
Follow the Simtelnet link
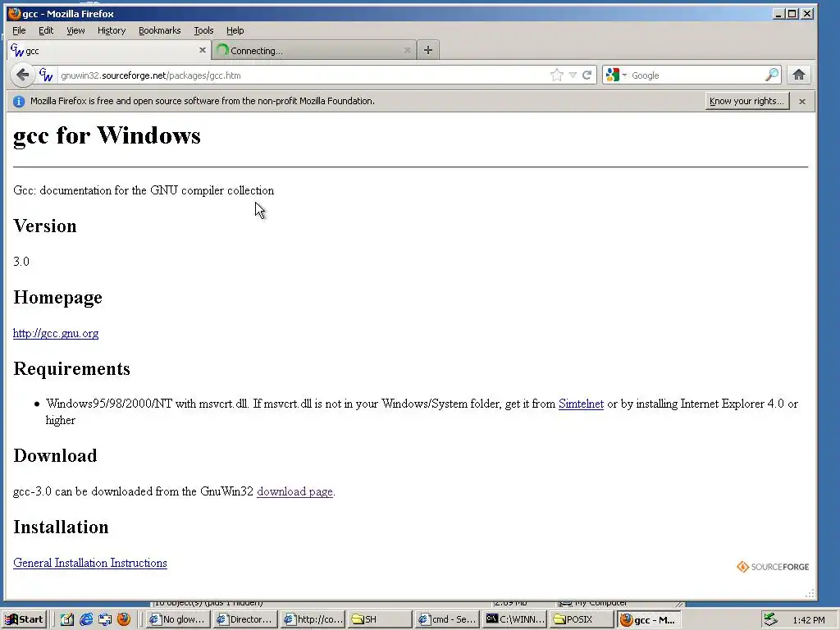[581, 404]
